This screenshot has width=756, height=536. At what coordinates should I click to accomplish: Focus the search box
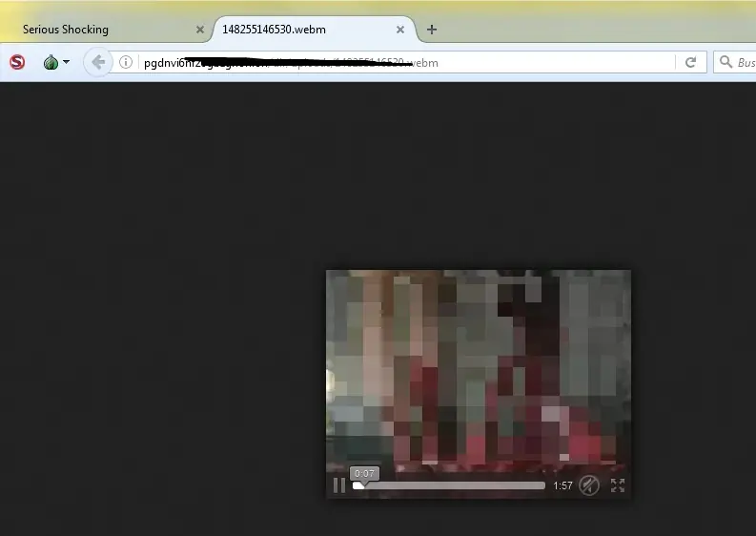coord(735,62)
